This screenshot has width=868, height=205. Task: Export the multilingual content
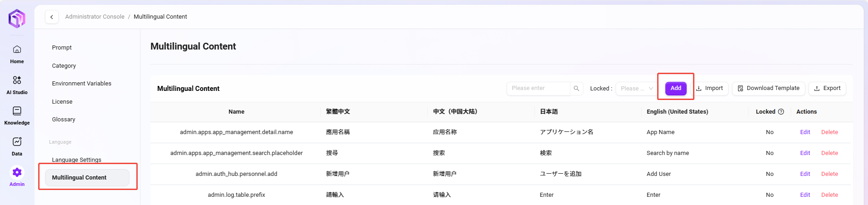pos(827,88)
